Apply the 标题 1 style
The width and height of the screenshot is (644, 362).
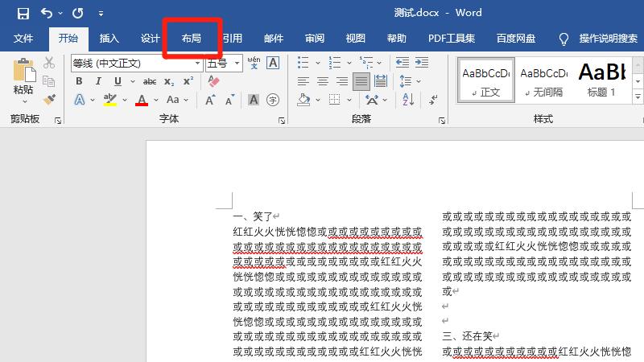click(x=602, y=79)
